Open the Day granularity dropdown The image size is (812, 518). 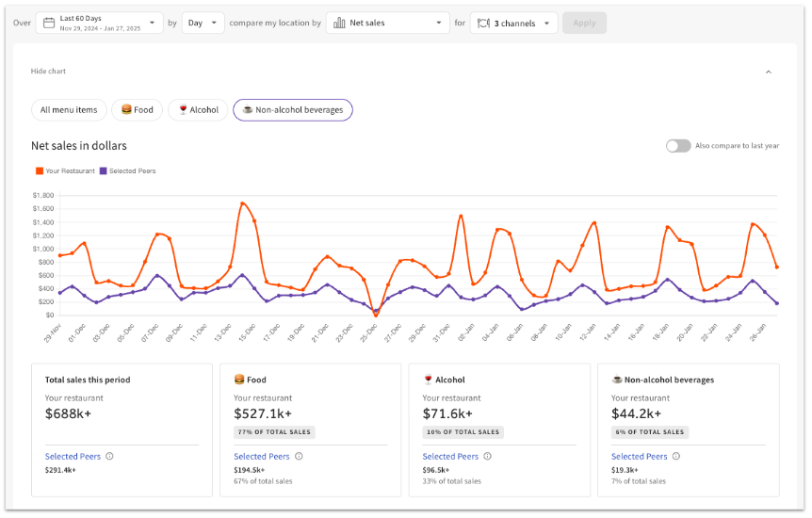point(203,23)
